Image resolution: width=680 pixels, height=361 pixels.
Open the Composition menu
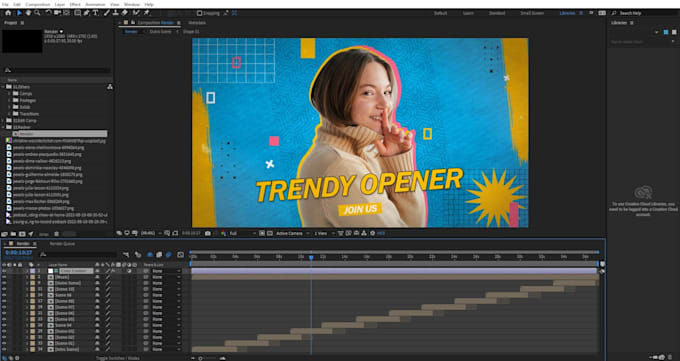pyautogui.click(x=38, y=4)
